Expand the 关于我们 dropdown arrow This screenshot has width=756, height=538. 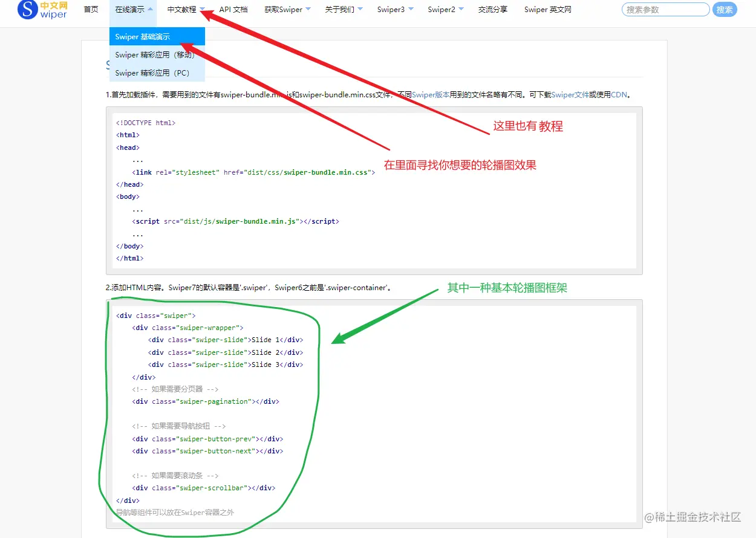[360, 9]
